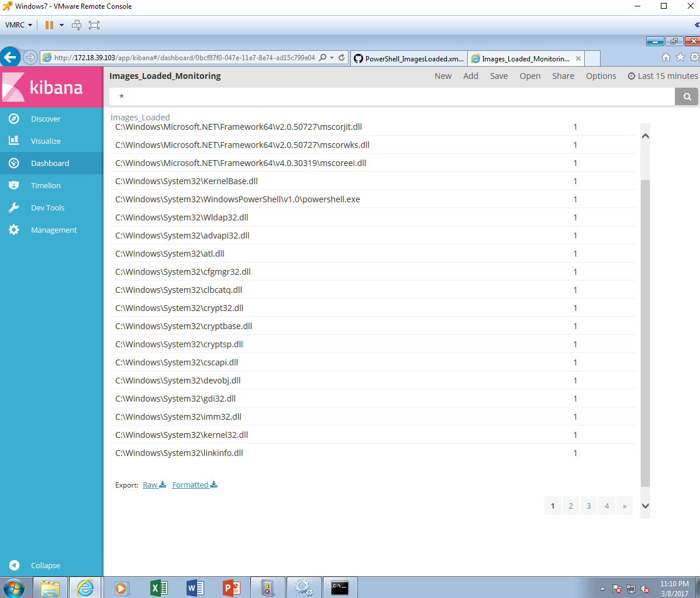Go to Dashboard in the Kibana sidebar
The height and width of the screenshot is (598, 700).
pyautogui.click(x=51, y=163)
